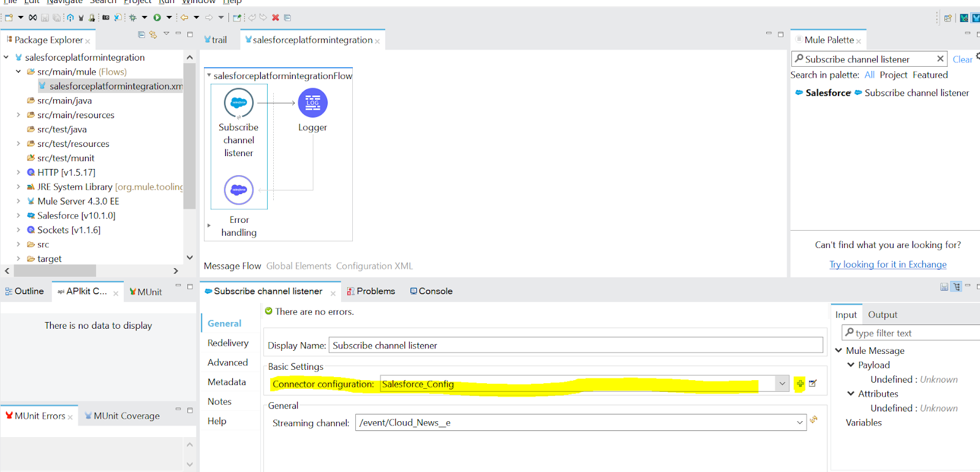Switch to Global Elements tab
Viewport: 980px width, 472px height.
pyautogui.click(x=298, y=266)
